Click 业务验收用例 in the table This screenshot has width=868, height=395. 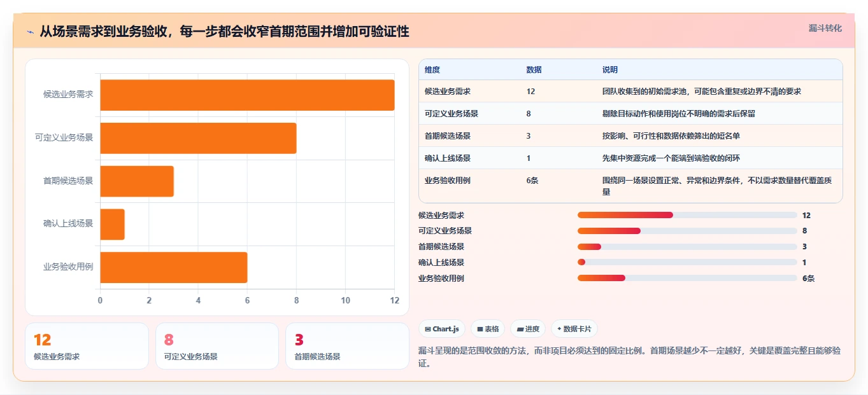pos(448,181)
